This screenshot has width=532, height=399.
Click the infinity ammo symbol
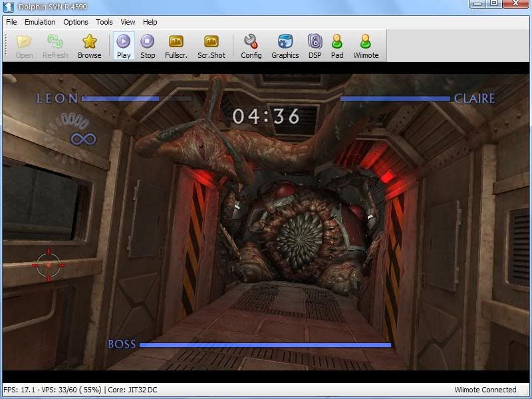click(84, 139)
